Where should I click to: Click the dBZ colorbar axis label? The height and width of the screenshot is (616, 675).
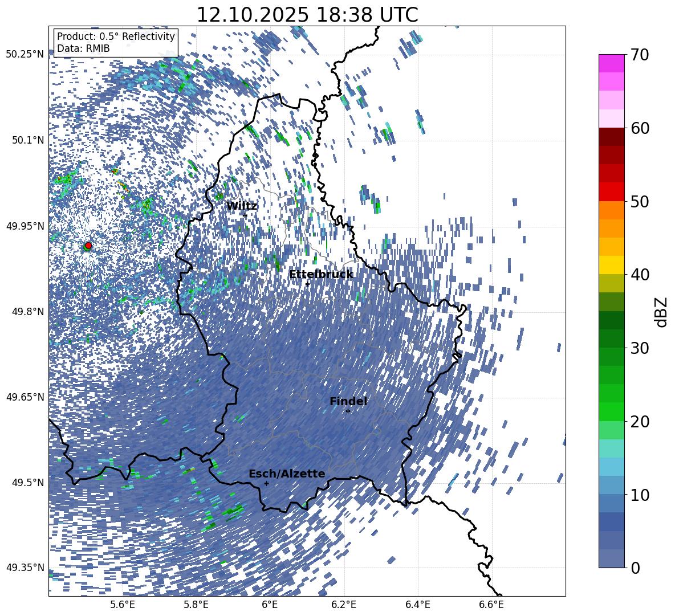(x=662, y=312)
